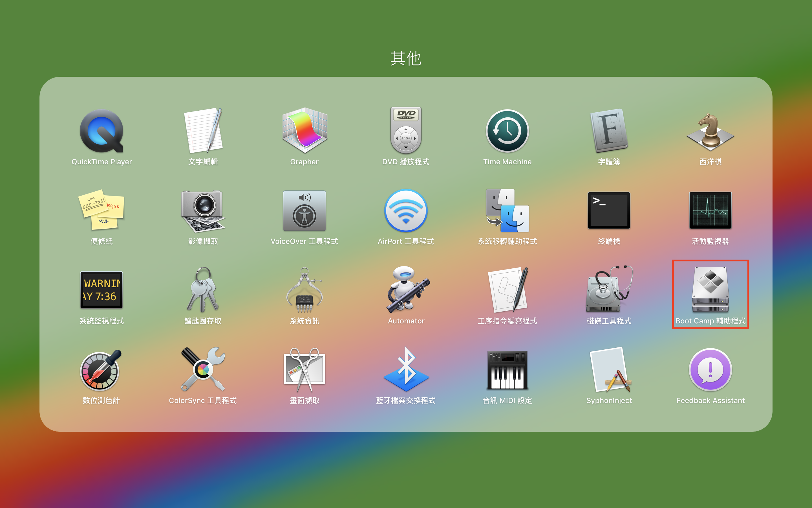812x508 pixels.
Task: Open Boot Camp 輔助程式
Action: click(x=710, y=290)
